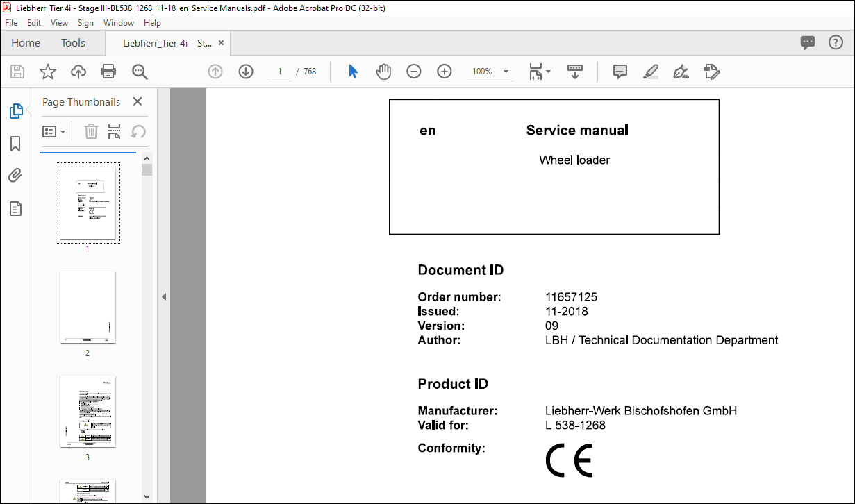Switch to the Home tab
Image resolution: width=855 pixels, height=504 pixels.
pos(26,43)
